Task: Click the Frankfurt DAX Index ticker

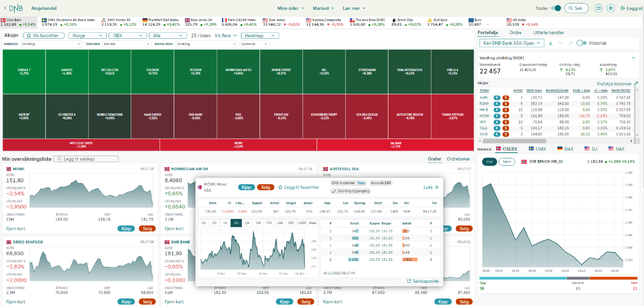Action: click(x=161, y=22)
